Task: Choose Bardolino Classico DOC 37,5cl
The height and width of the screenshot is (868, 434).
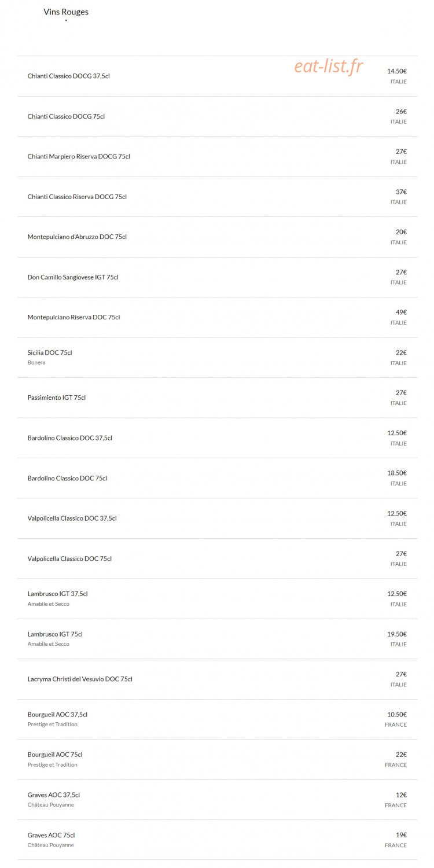Action: pos(217,438)
